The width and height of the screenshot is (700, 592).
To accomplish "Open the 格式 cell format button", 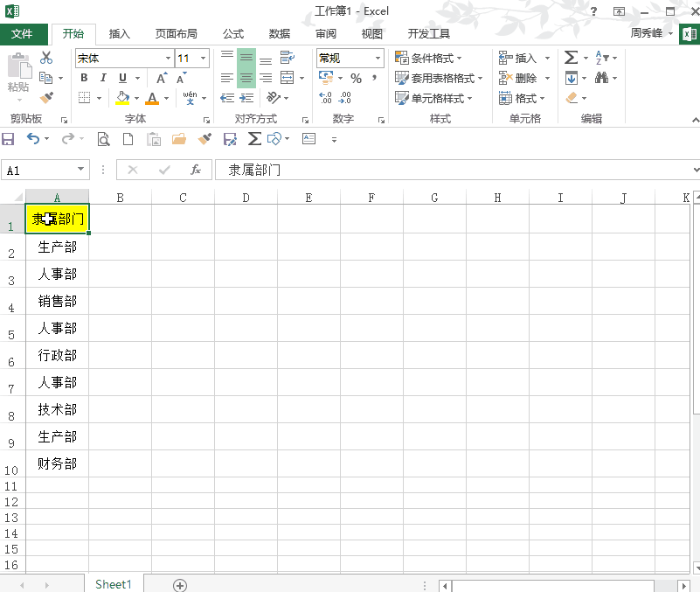I will (522, 98).
